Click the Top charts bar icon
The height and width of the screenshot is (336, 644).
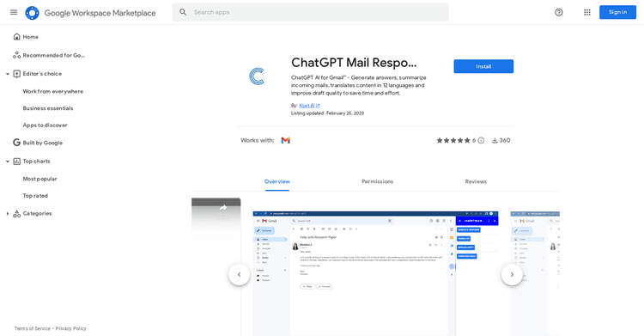pos(16,162)
